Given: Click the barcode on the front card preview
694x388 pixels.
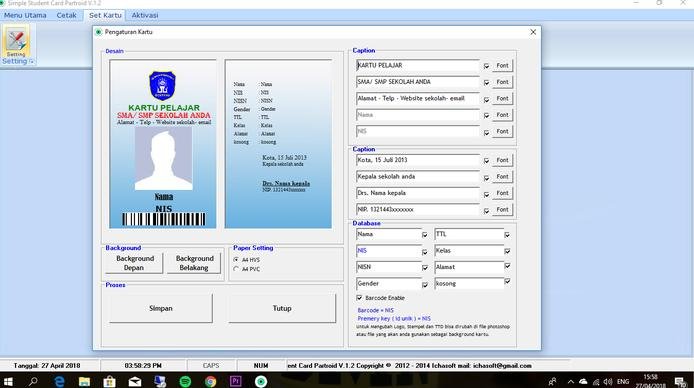Looking at the screenshot, I should [164, 219].
